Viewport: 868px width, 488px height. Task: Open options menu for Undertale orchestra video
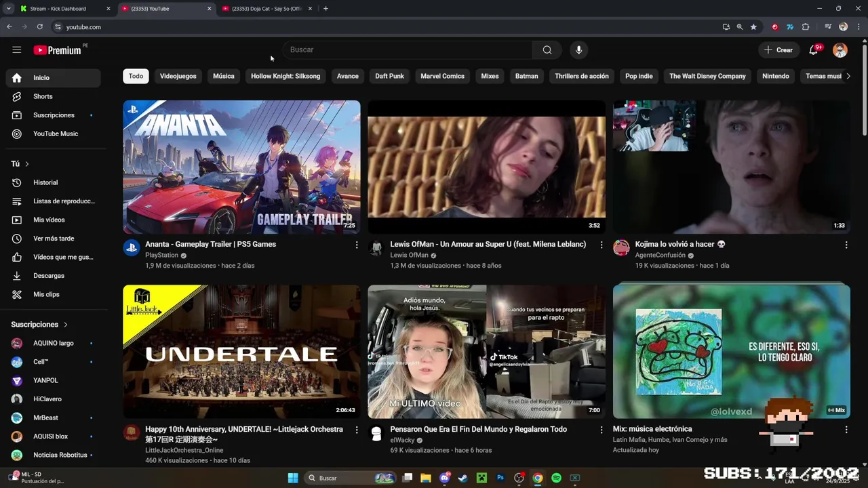tap(357, 430)
